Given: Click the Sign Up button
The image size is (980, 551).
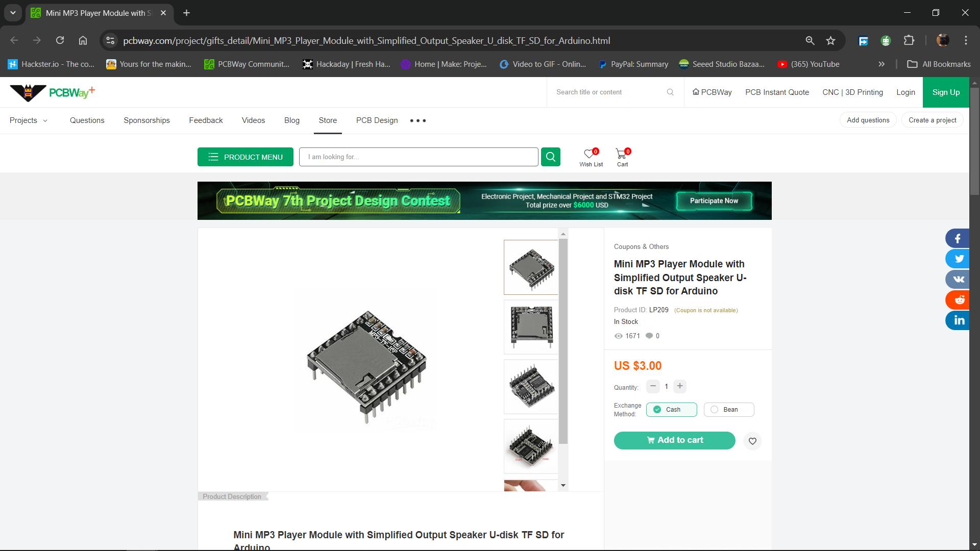Looking at the screenshot, I should [x=946, y=92].
